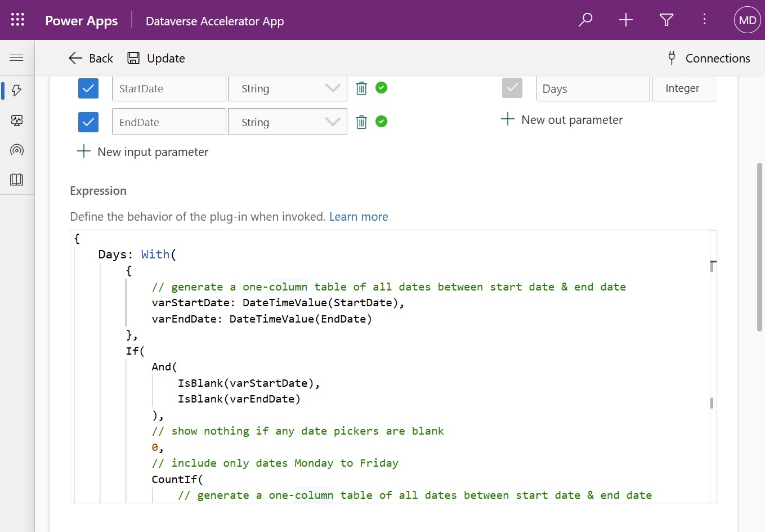Delete the EndDate parameter with trash icon
765x532 pixels.
point(361,122)
